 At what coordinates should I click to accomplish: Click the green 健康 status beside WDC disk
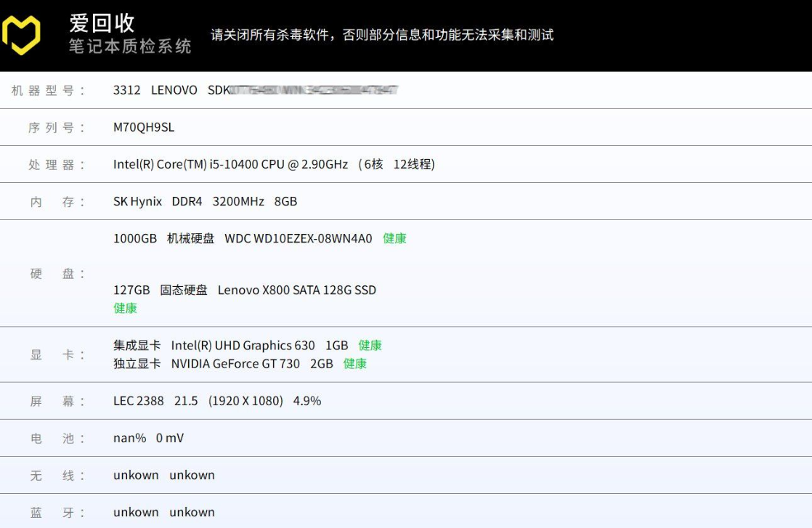click(x=394, y=239)
